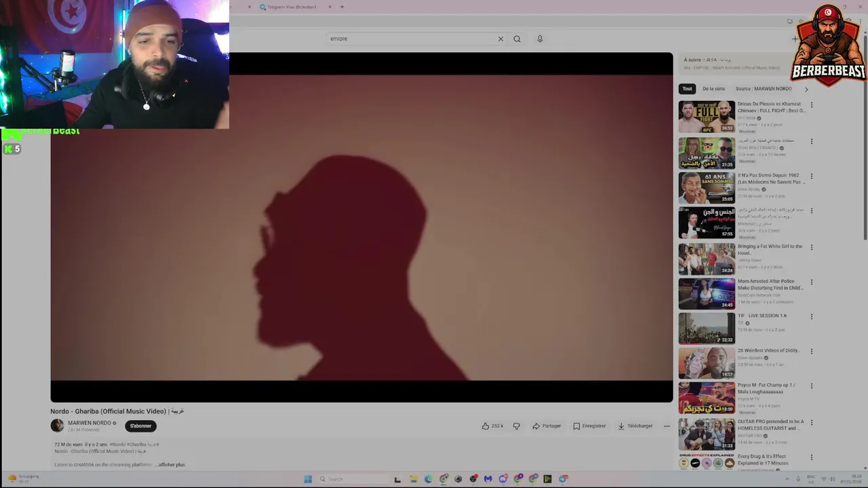Click the magnifier search button
The image size is (868, 488).
click(x=517, y=39)
